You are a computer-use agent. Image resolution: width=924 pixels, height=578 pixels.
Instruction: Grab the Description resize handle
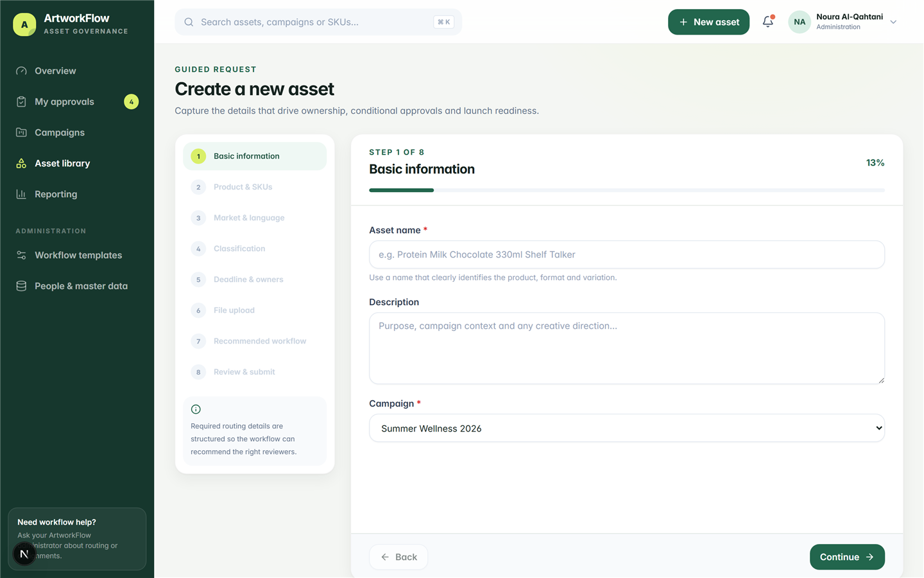[881, 380]
